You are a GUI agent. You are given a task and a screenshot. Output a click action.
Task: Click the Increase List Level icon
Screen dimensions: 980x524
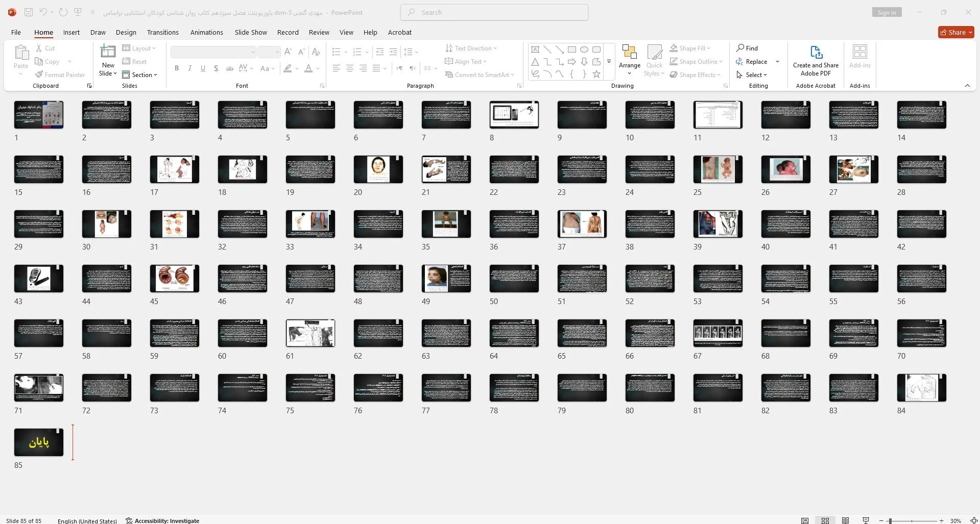click(393, 52)
